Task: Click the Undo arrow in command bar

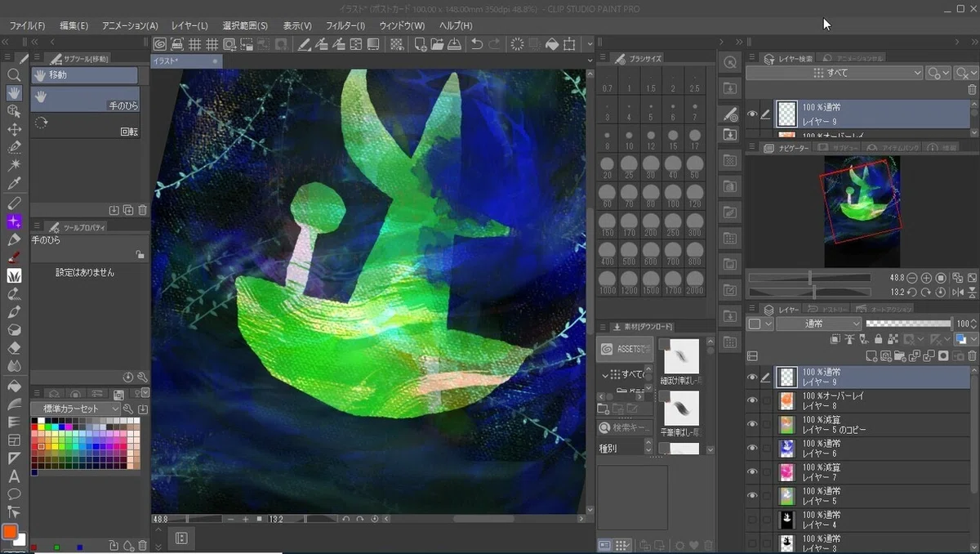Action: 478,44
